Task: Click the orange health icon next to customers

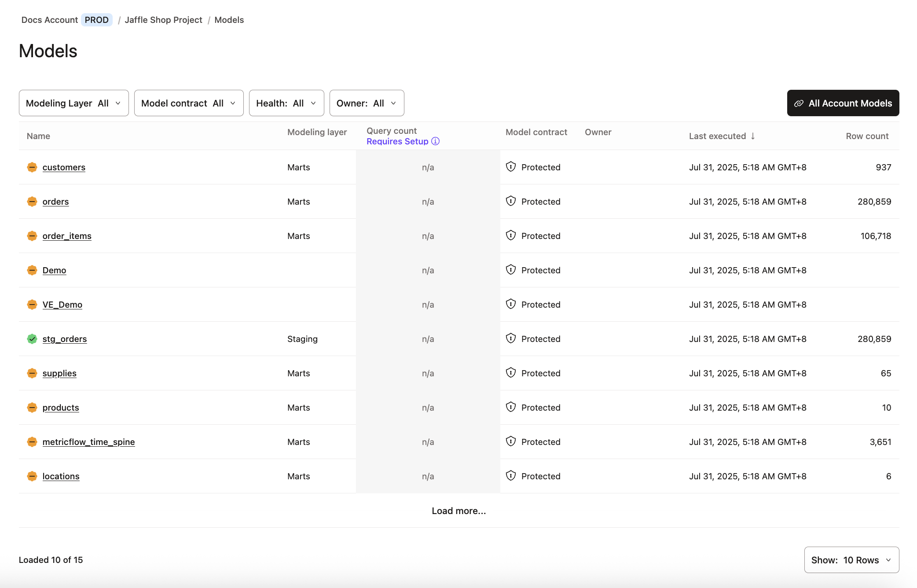Action: (x=32, y=167)
